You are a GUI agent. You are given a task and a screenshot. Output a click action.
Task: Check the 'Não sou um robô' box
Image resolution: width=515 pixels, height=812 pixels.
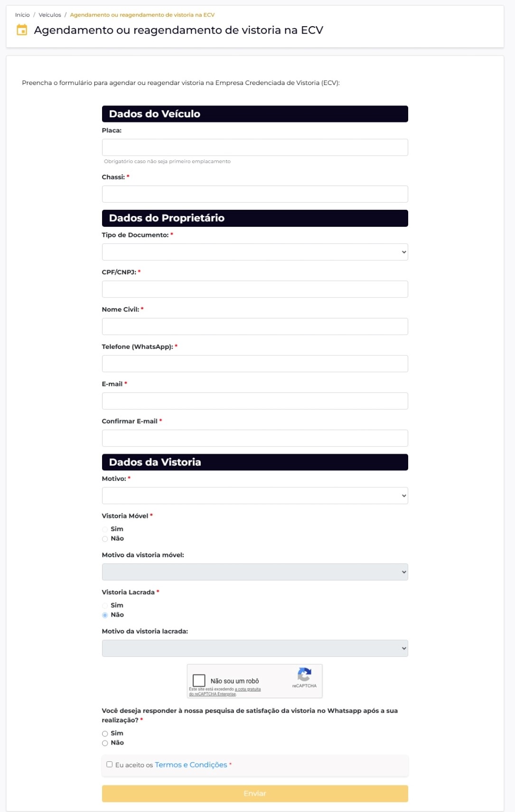(x=199, y=681)
